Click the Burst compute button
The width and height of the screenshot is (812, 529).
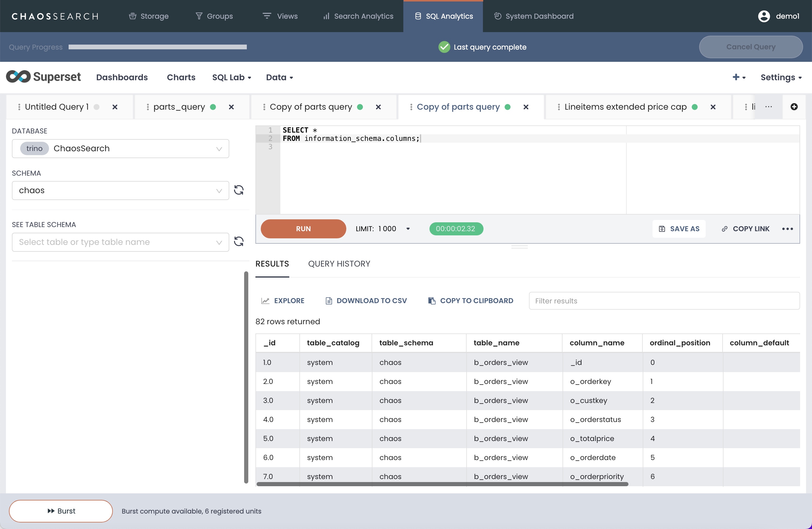61,511
